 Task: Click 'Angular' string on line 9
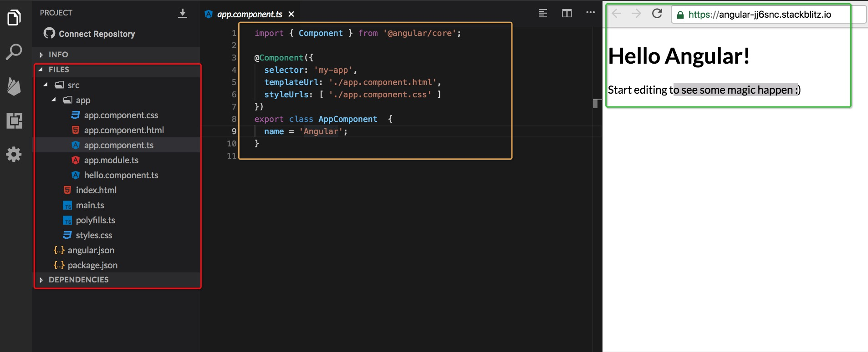pyautogui.click(x=321, y=131)
